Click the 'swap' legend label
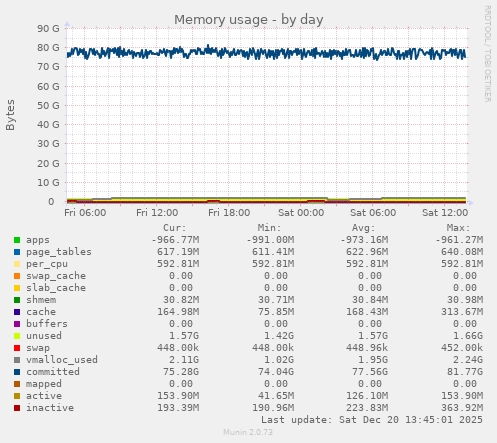The height and width of the screenshot is (443, 497). [x=38, y=348]
